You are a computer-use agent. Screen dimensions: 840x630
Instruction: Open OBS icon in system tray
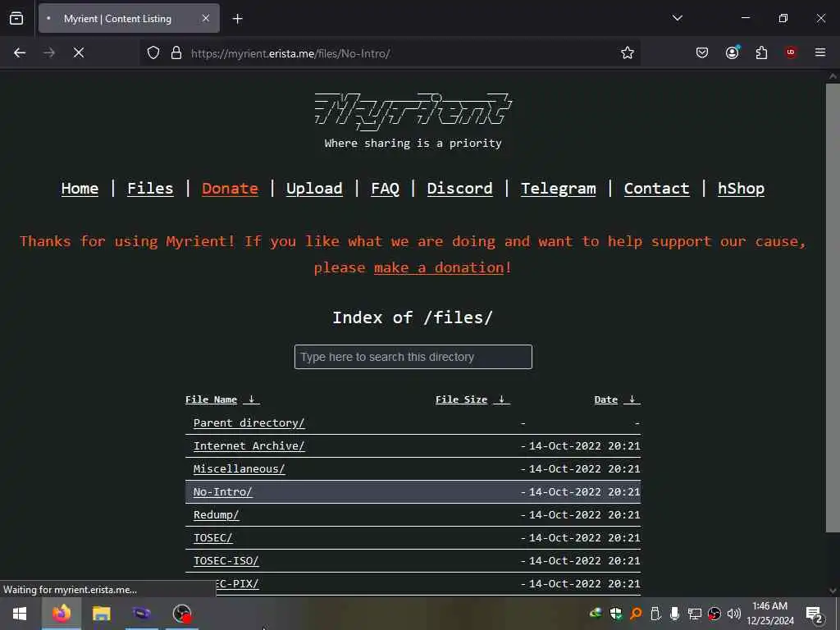pyautogui.click(x=714, y=614)
